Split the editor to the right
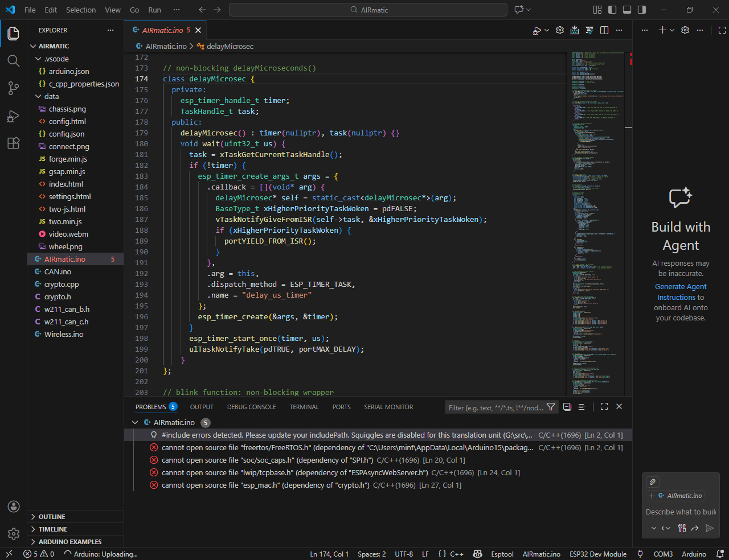 coord(604,30)
